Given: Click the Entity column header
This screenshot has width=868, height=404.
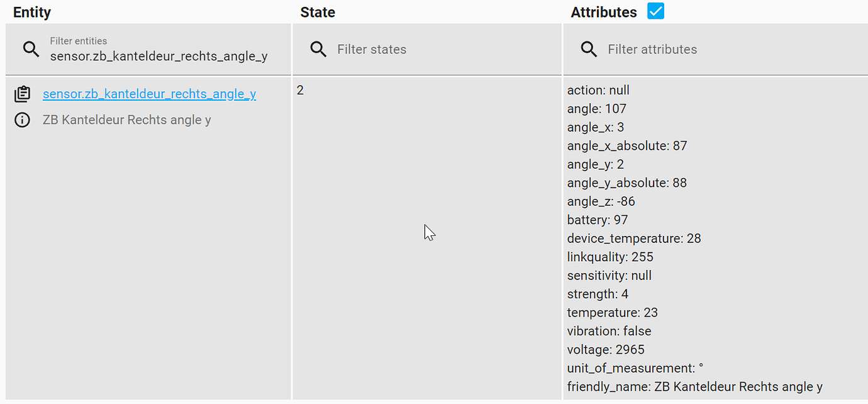Looking at the screenshot, I should (x=32, y=12).
